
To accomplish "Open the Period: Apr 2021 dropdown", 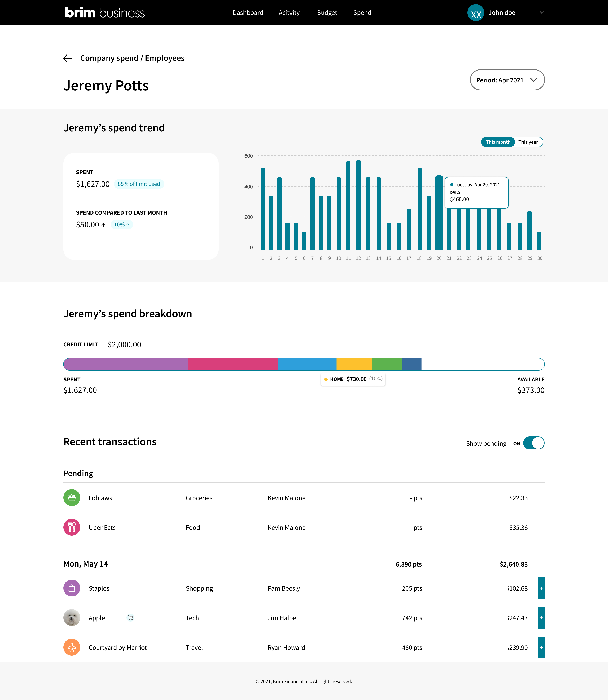I will pyautogui.click(x=507, y=80).
